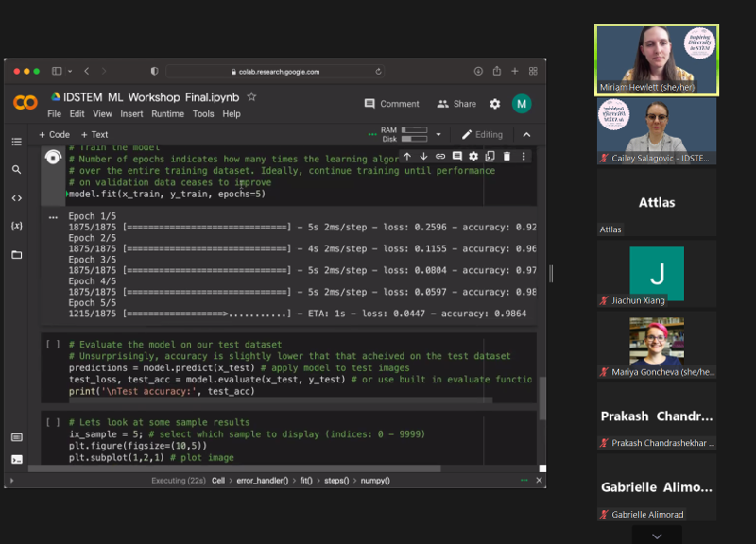756x544 pixels.
Task: Copy link to cell
Action: [440, 156]
